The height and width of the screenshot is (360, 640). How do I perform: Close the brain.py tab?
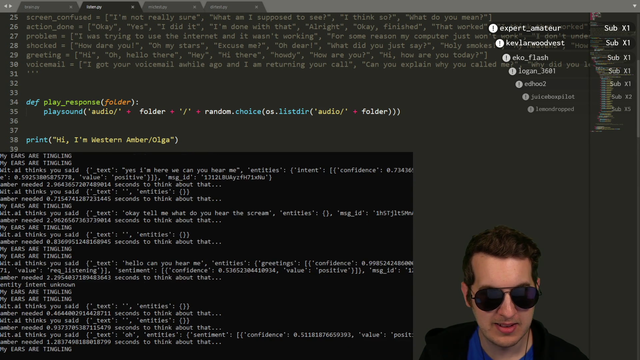71,7
